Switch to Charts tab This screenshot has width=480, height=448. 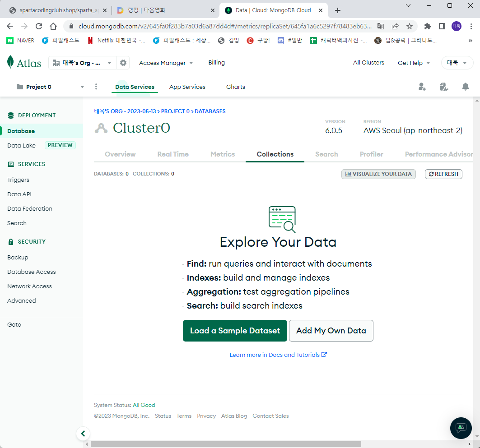236,87
